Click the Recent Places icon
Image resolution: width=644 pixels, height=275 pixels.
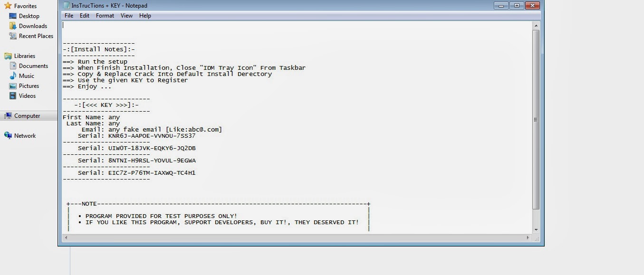(13, 36)
